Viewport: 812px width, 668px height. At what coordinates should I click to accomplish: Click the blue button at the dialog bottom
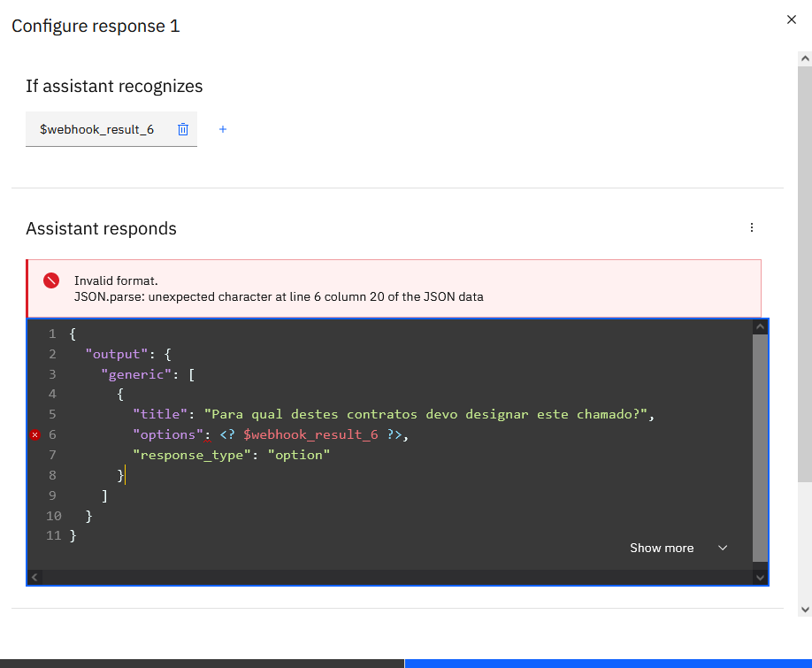(x=608, y=663)
